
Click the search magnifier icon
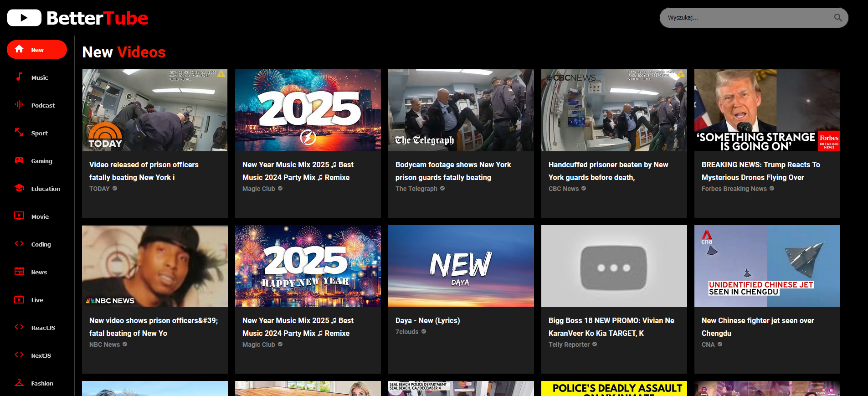point(838,18)
